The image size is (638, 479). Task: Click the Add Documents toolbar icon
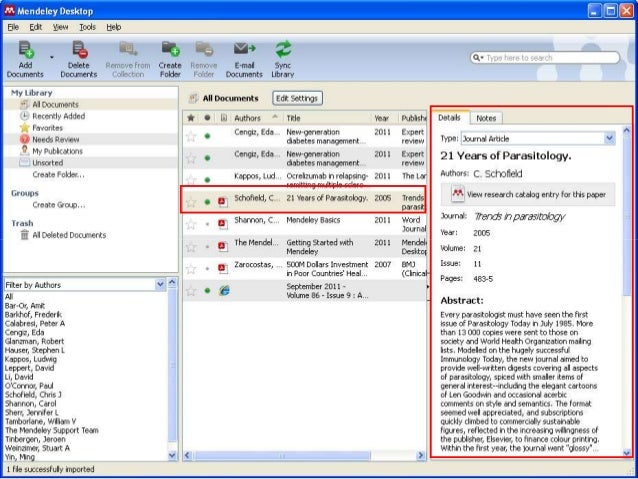[25, 50]
